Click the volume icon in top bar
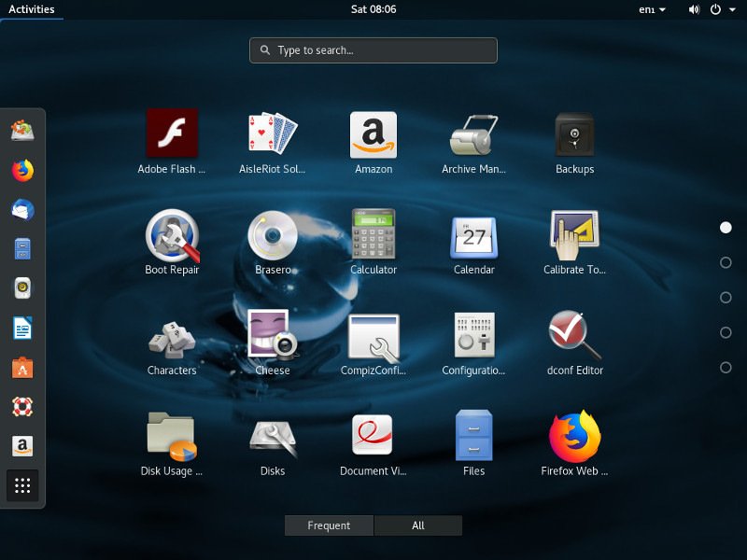The image size is (747, 560). click(x=694, y=9)
